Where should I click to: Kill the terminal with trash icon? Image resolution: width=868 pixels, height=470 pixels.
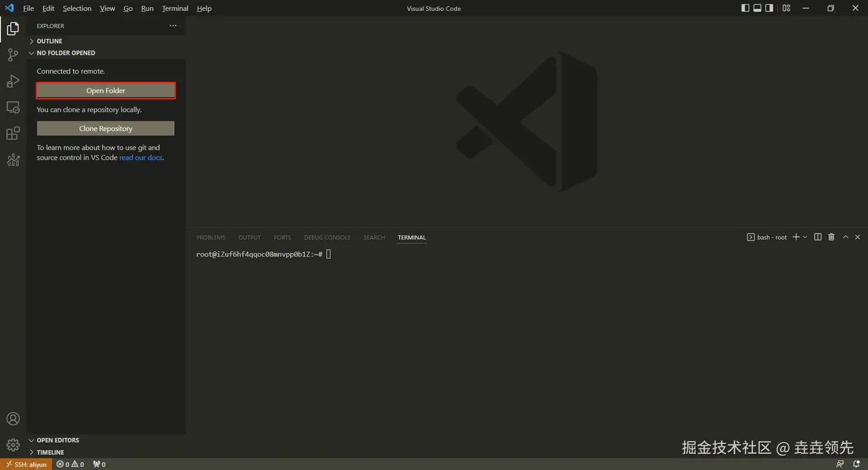(831, 237)
